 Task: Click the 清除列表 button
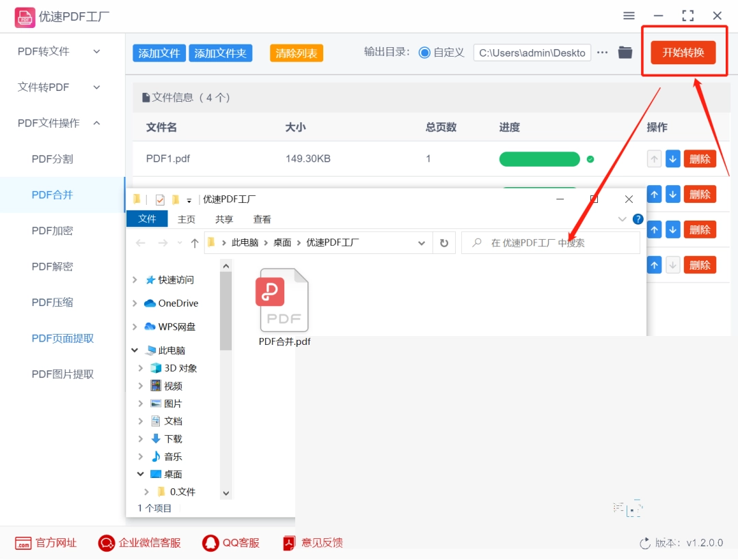296,53
